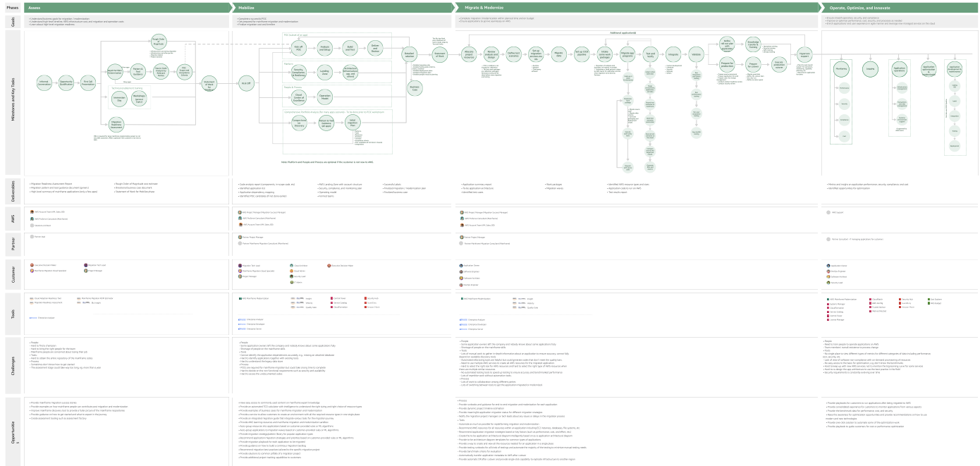Select the Mobilize phase header

click(x=345, y=6)
